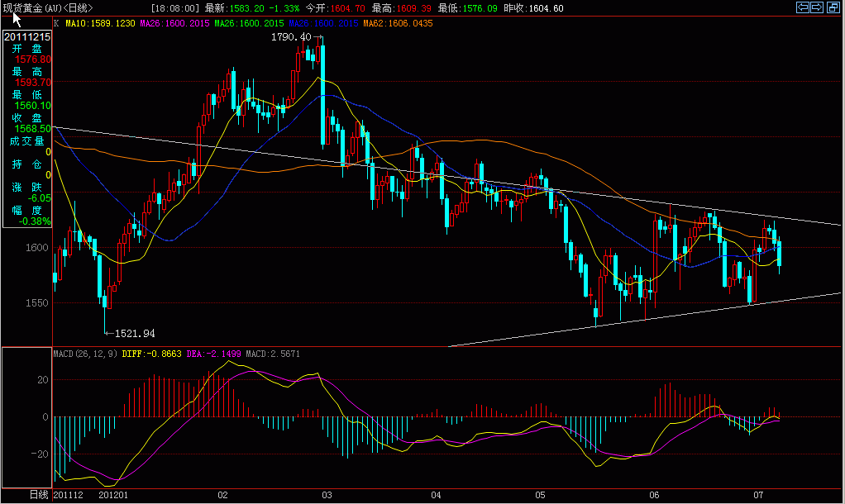
Task: Click the [18:08:00] timestamp
Action: [x=175, y=8]
